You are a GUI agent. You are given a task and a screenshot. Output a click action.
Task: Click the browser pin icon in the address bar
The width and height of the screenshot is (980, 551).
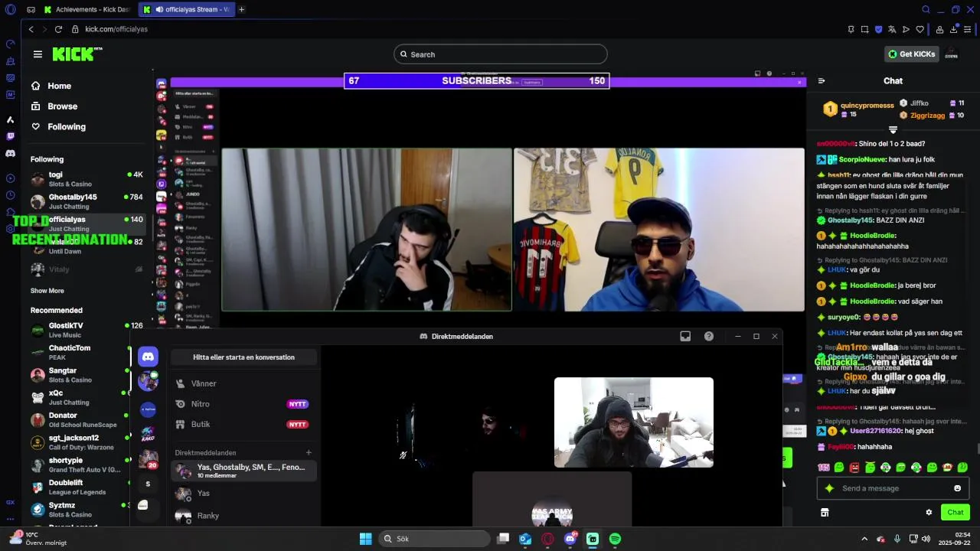pos(851,29)
